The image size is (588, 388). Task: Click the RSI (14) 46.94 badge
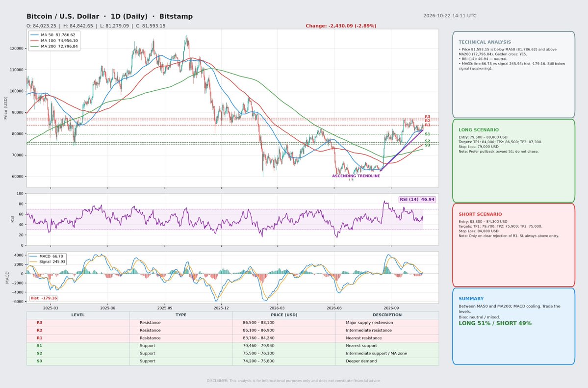click(x=417, y=200)
